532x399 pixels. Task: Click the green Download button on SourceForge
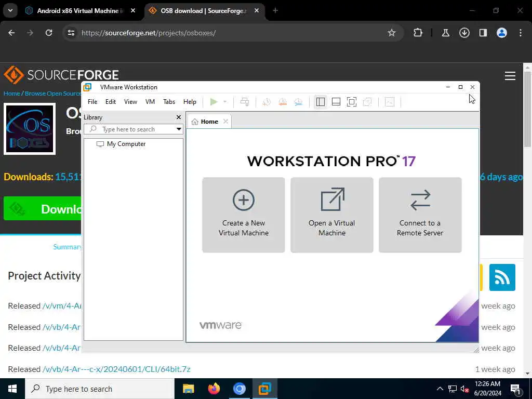pos(43,208)
